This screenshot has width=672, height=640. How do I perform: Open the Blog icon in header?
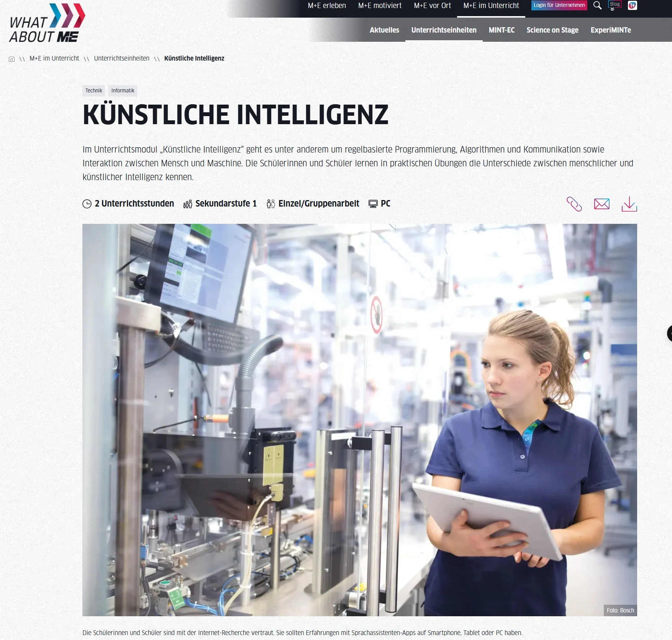click(615, 5)
